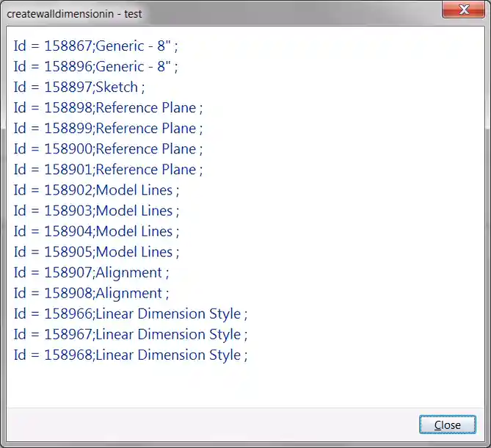Click the Id 158902 Model Lines entry
The height and width of the screenshot is (448, 491).
click(x=96, y=189)
